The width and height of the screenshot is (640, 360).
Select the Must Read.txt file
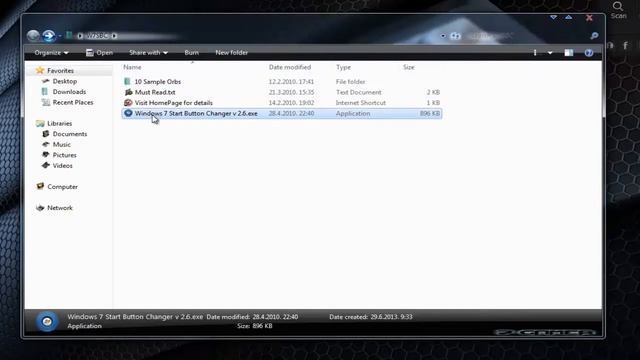(x=155, y=92)
